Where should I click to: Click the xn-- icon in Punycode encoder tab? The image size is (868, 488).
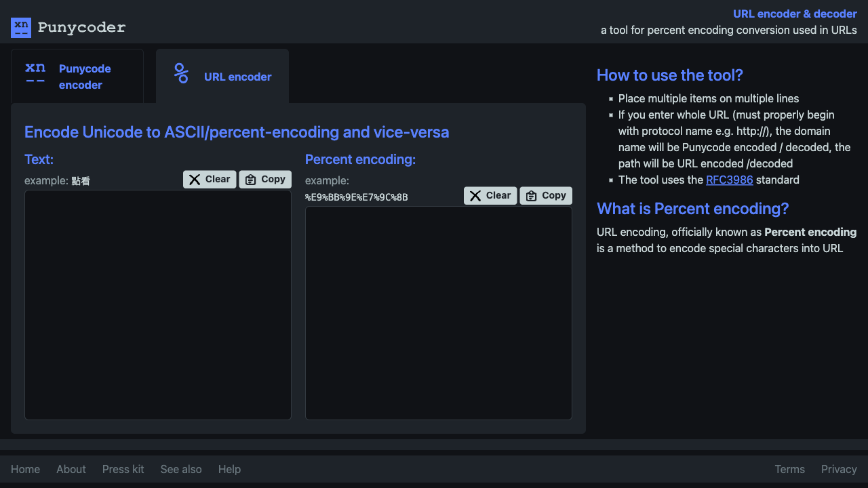tap(35, 73)
